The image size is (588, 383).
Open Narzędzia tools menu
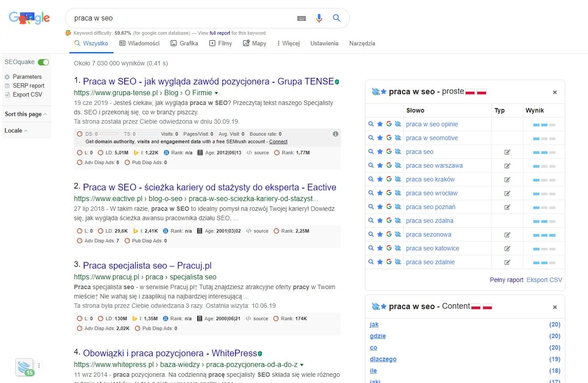(362, 43)
